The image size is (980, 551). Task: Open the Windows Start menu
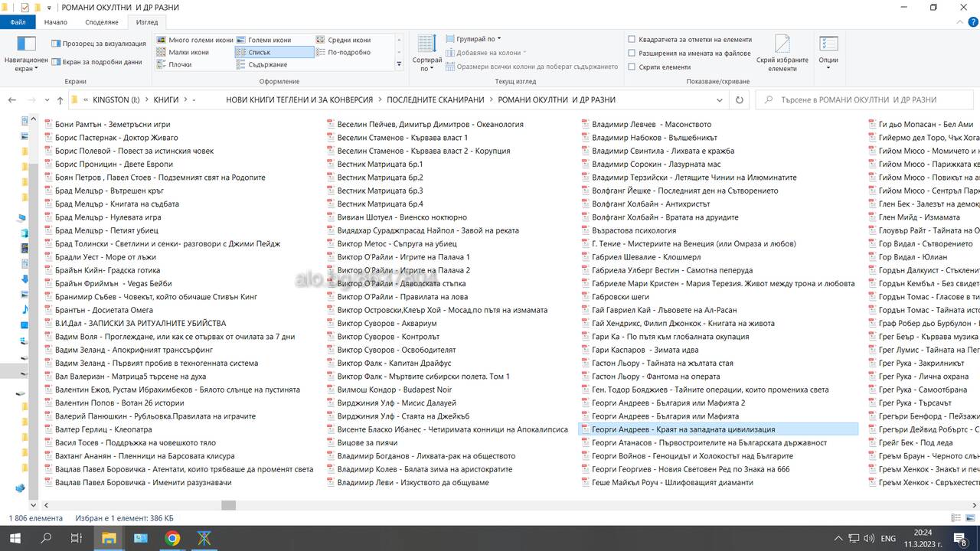pyautogui.click(x=15, y=539)
